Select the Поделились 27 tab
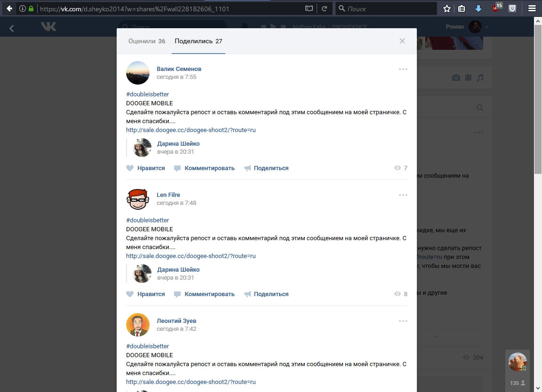The image size is (542, 392). tap(199, 41)
